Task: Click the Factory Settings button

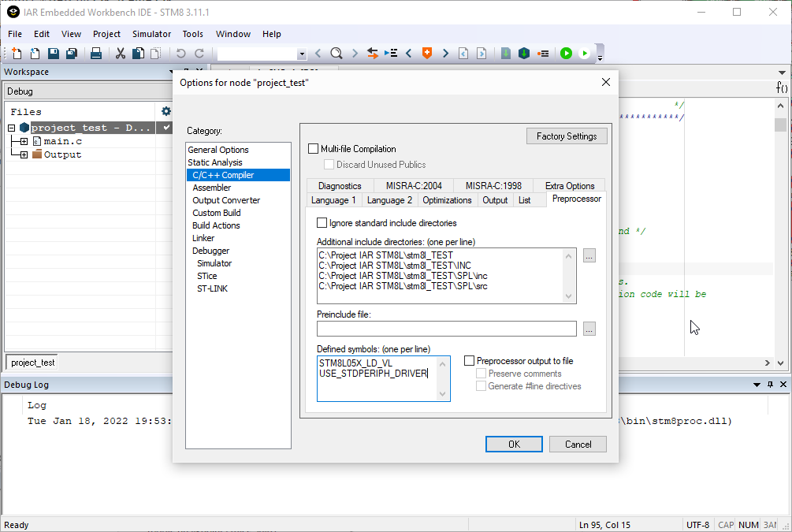Action: pyautogui.click(x=567, y=136)
